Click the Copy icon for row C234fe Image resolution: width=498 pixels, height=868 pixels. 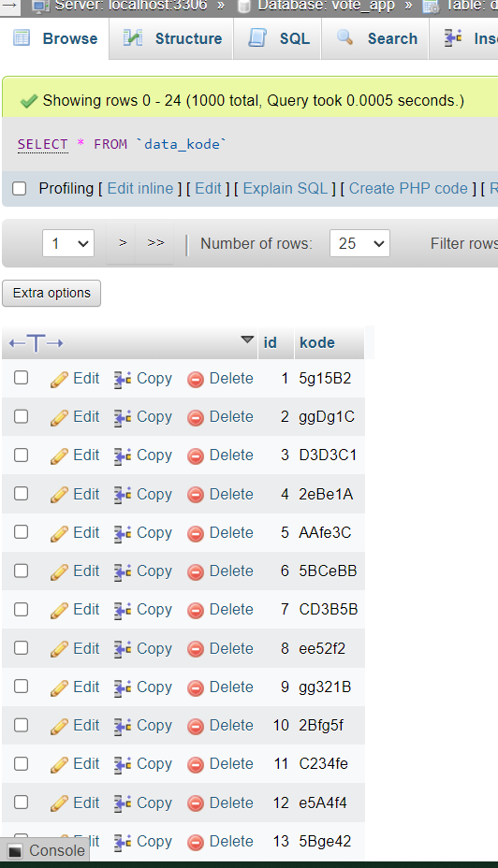(123, 764)
